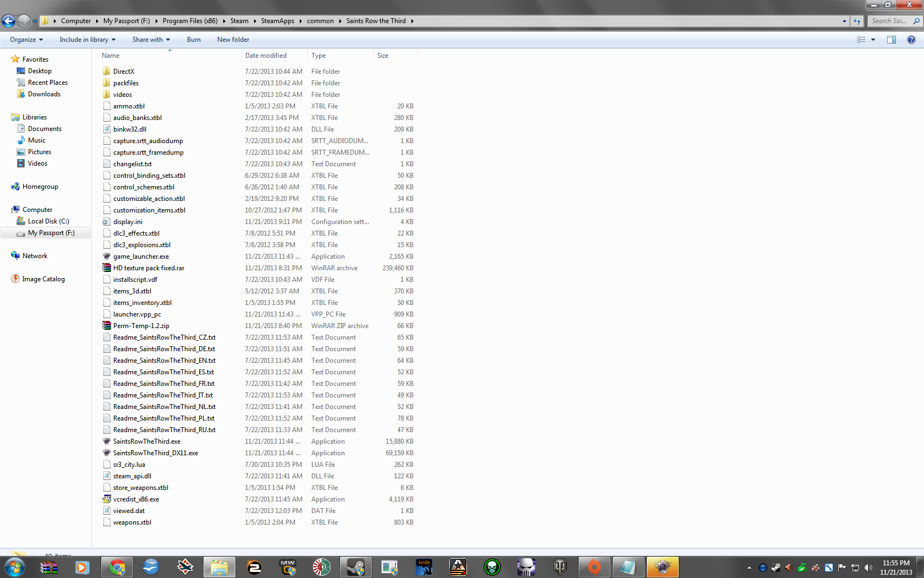
Task: Show hidden system tray icons arrow
Action: click(749, 568)
